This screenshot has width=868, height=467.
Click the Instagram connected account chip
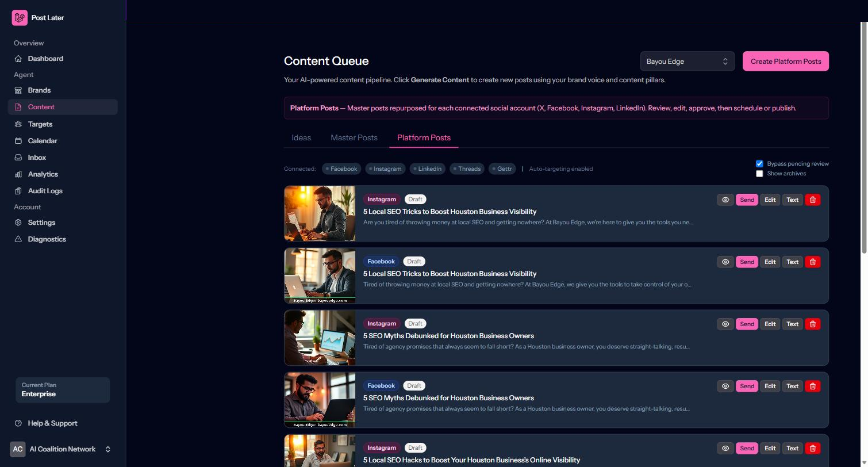point(385,169)
